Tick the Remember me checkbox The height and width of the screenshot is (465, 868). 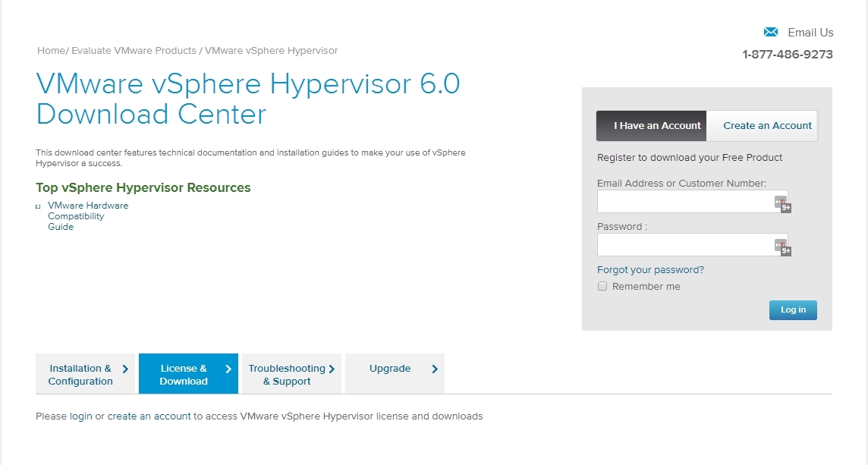[602, 286]
